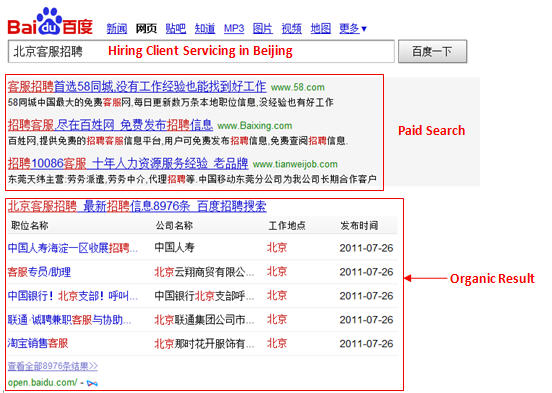552x393 pixels.
Task: Select the 网页 web tab
Action: click(146, 28)
